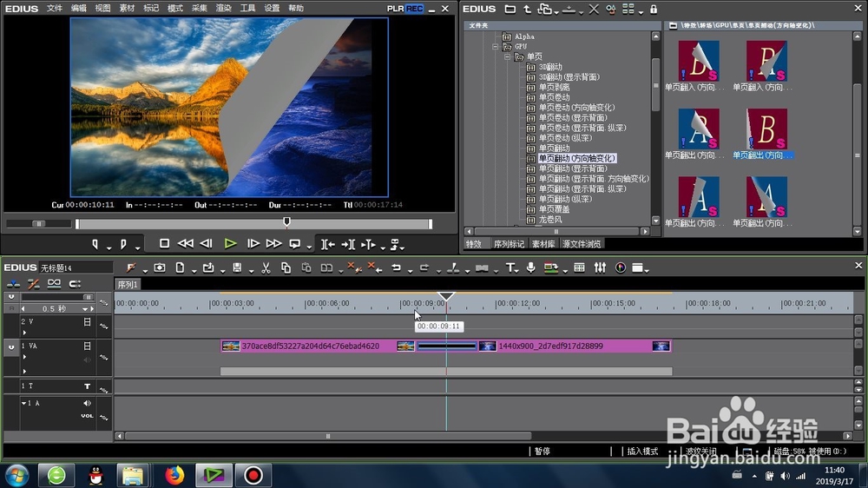
Task: Click the Fast Forward button
Action: click(273, 244)
